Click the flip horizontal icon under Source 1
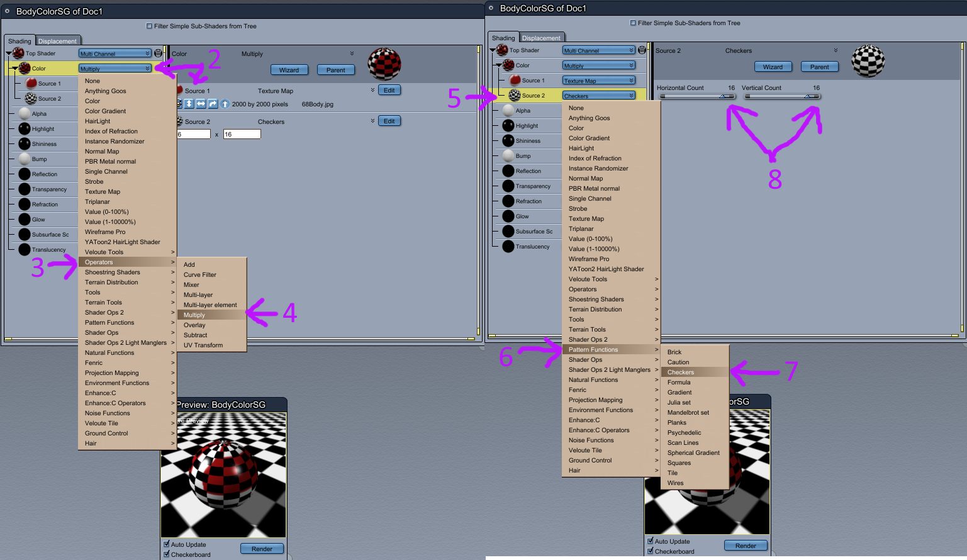Image resolution: width=967 pixels, height=560 pixels. (201, 104)
